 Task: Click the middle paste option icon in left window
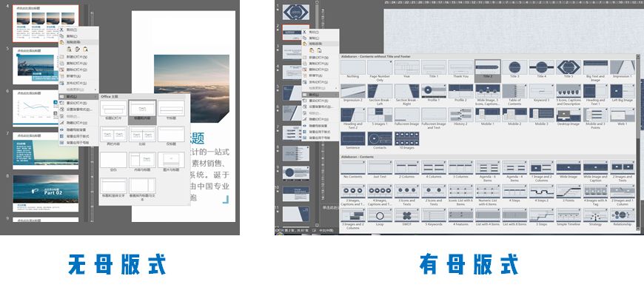[77, 50]
